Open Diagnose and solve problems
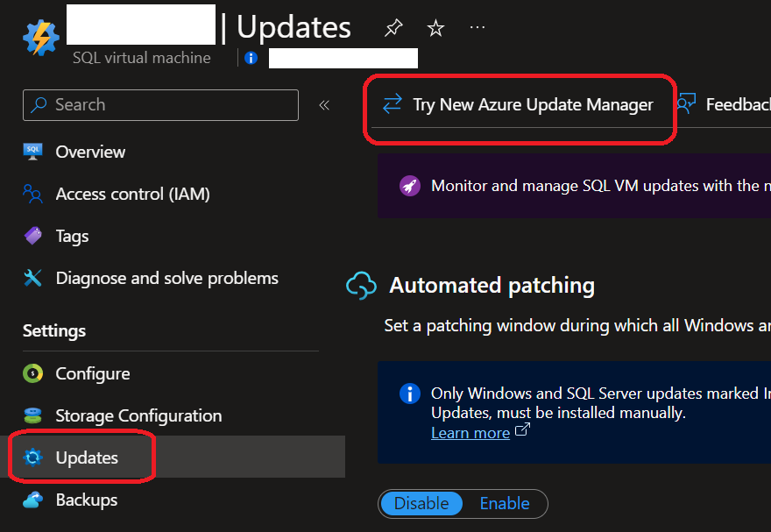Viewport: 771px width, 532px height. click(166, 278)
